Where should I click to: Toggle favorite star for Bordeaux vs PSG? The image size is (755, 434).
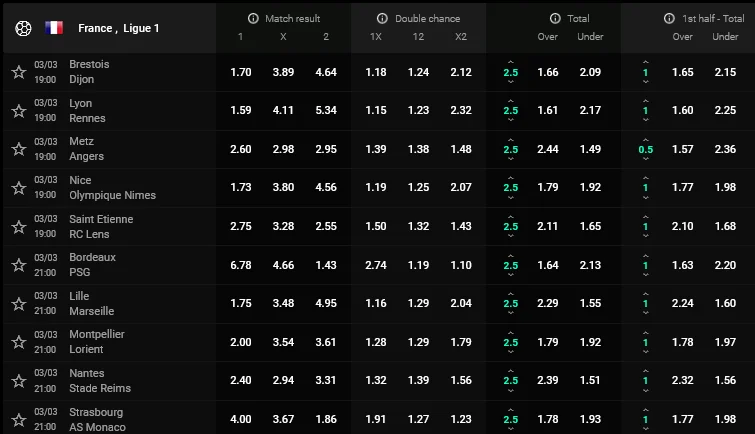pos(18,265)
